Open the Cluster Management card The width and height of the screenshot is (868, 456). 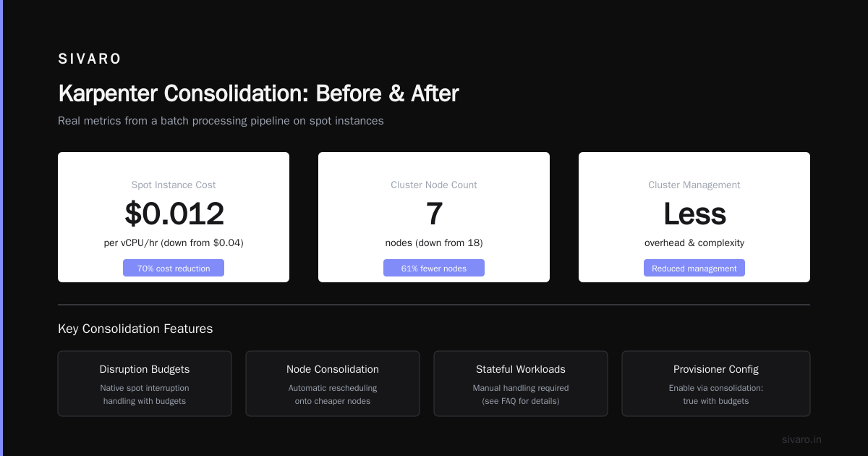(694, 217)
